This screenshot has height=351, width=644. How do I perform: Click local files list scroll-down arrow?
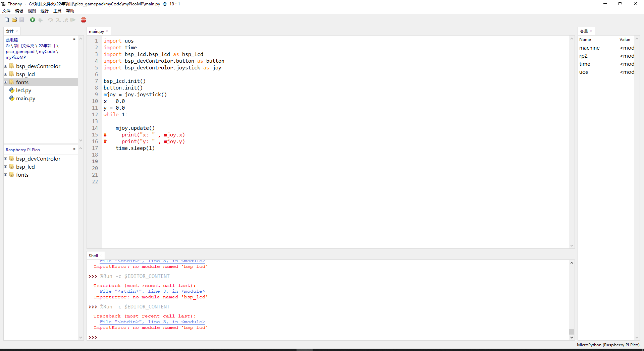80,140
